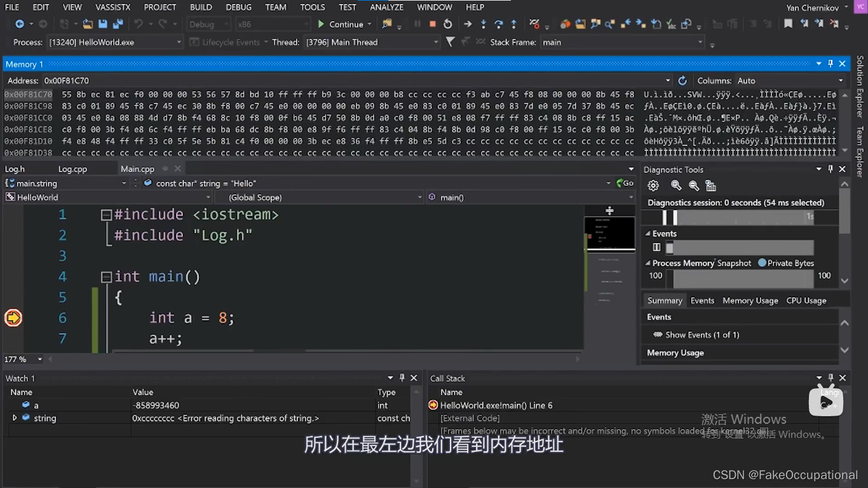This screenshot has width=868, height=488.
Task: Open the DEBUG menu
Action: point(238,7)
